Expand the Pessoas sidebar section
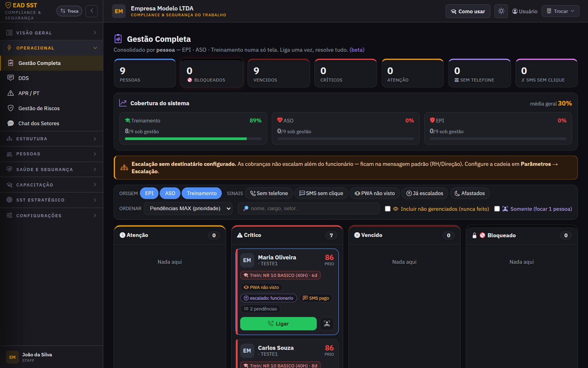588x368 pixels. click(x=51, y=154)
